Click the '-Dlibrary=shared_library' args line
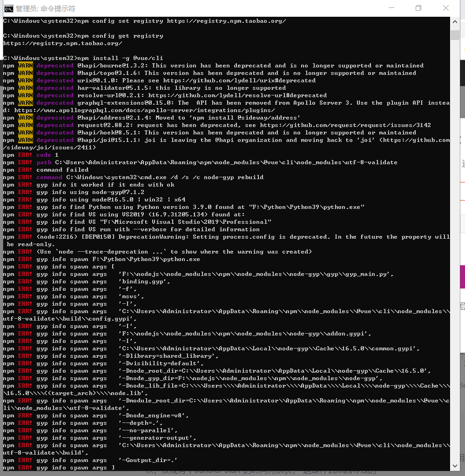The height and width of the screenshot is (476, 465). (111, 356)
